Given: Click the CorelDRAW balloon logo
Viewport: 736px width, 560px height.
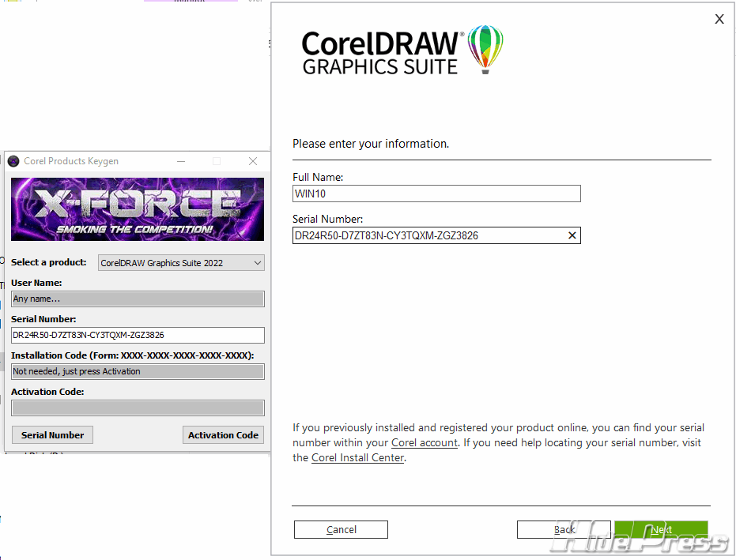Looking at the screenshot, I should (x=485, y=50).
